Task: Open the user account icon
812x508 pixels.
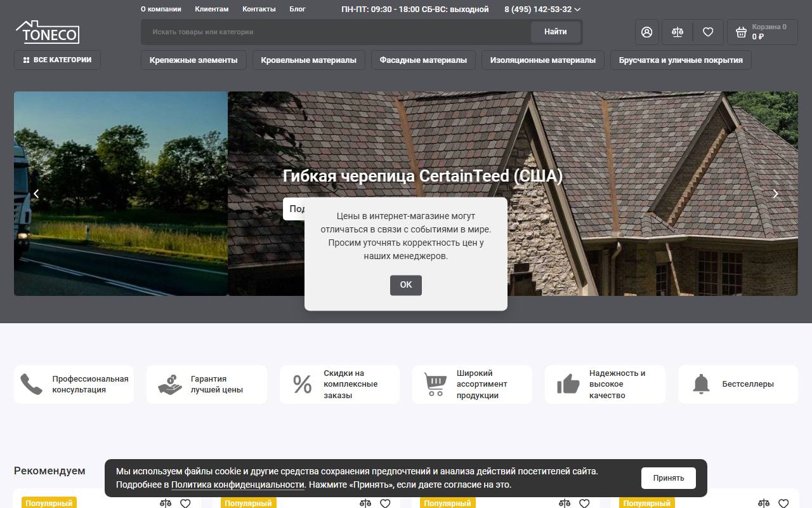Action: (646, 32)
